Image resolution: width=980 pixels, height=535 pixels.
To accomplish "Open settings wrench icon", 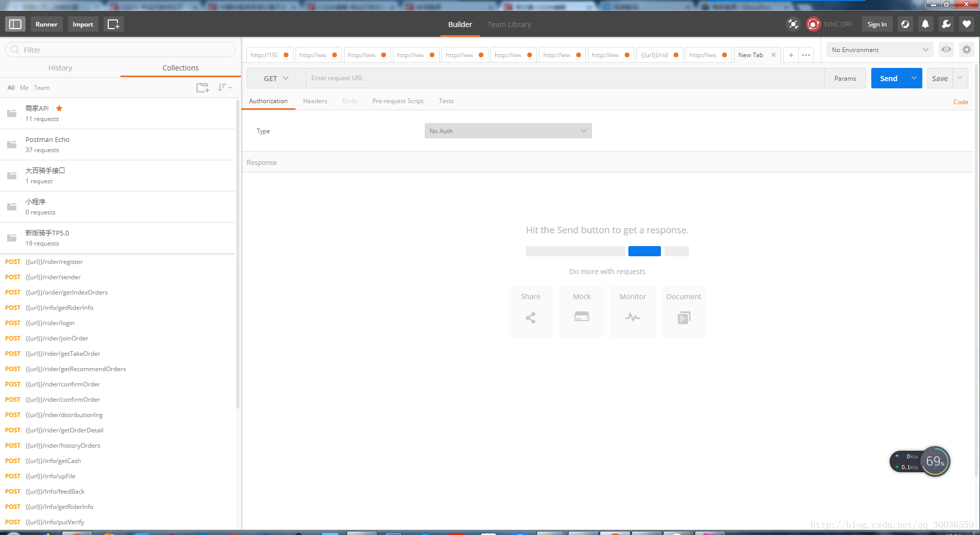I will (946, 24).
